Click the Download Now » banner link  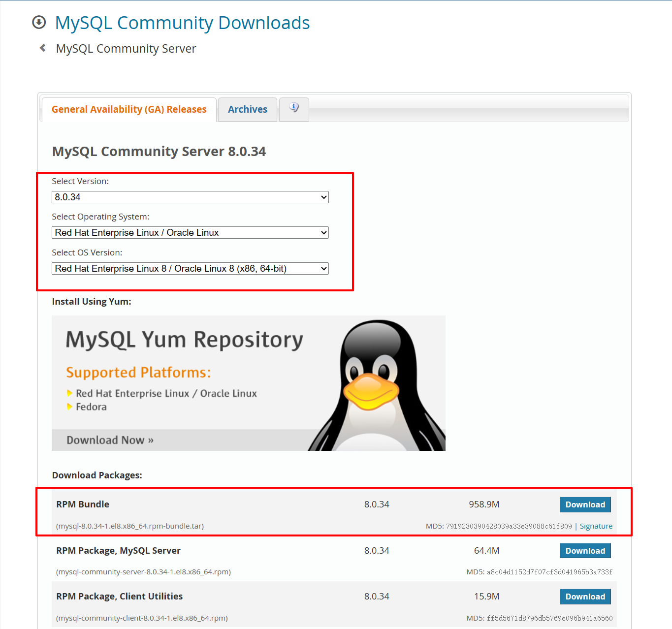pos(110,440)
